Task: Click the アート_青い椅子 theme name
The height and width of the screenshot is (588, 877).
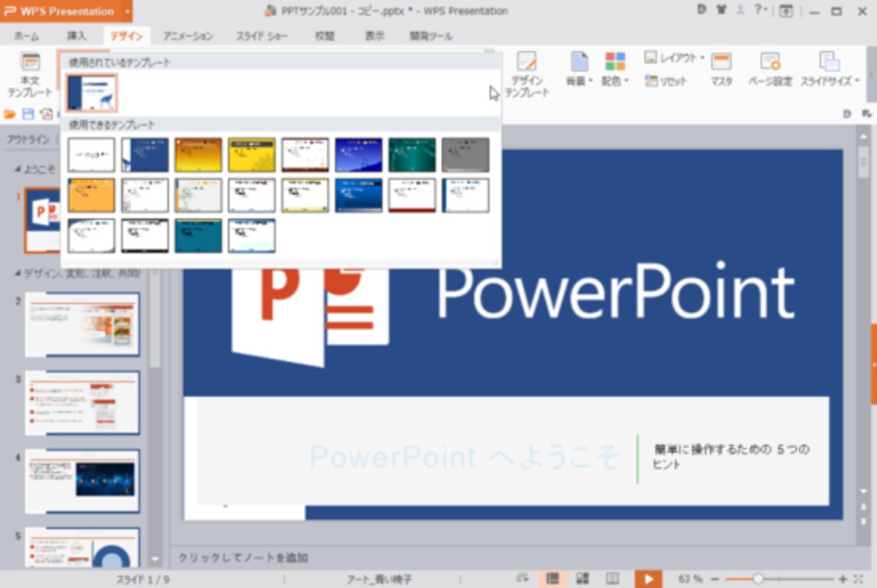Action: click(x=379, y=579)
